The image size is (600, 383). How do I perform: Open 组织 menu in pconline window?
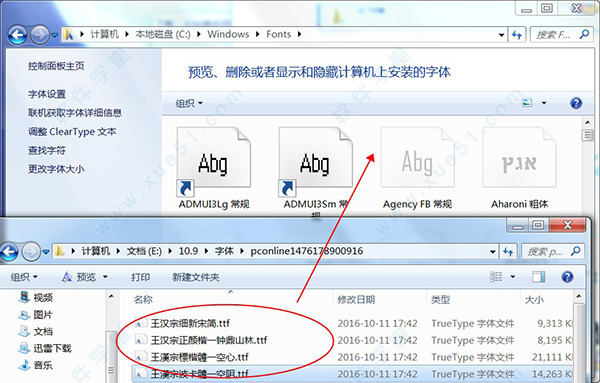point(24,277)
